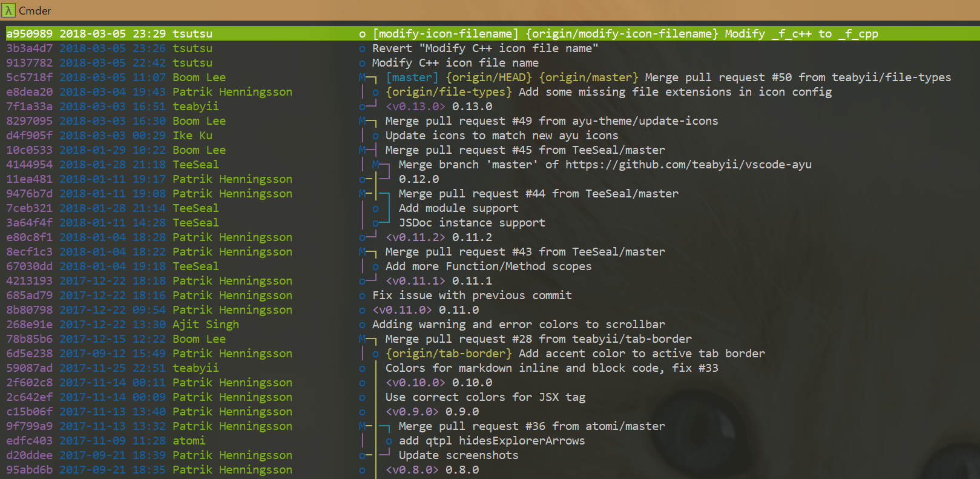This screenshot has height=479, width=980.
Task: Click the {origin/modify-icon-filename} remote label
Action: pyautogui.click(x=622, y=34)
